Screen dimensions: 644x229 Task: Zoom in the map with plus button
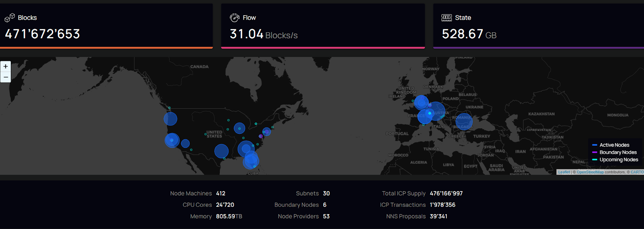click(6, 67)
